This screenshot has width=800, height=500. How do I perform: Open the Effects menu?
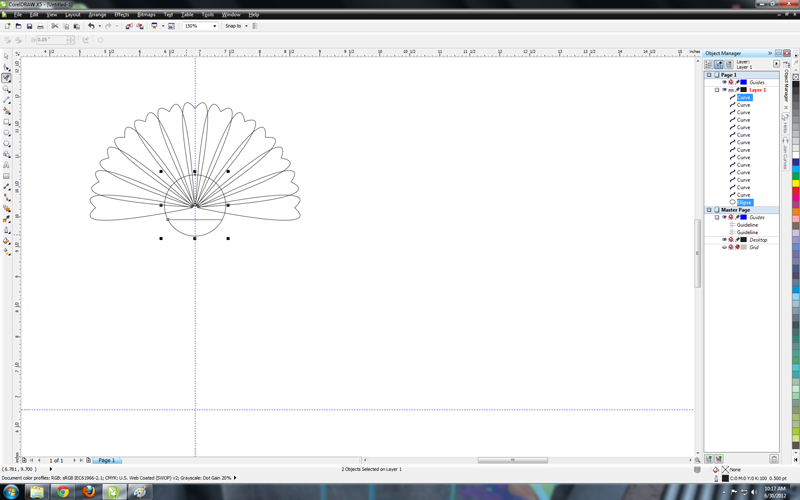(x=121, y=15)
